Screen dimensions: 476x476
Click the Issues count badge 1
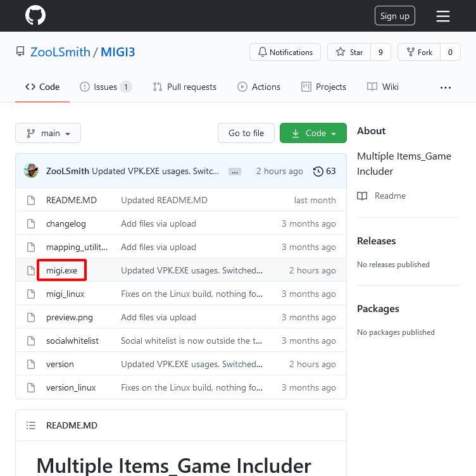[x=126, y=87]
